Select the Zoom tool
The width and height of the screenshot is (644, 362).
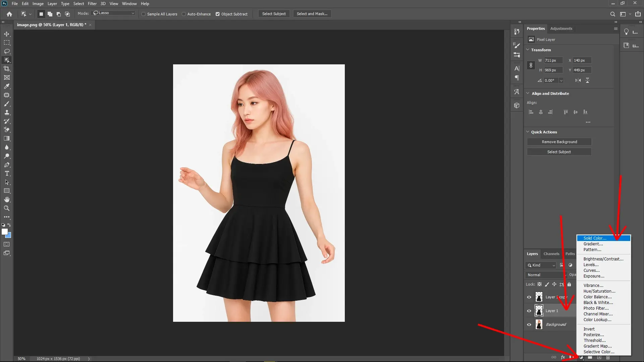click(x=7, y=208)
